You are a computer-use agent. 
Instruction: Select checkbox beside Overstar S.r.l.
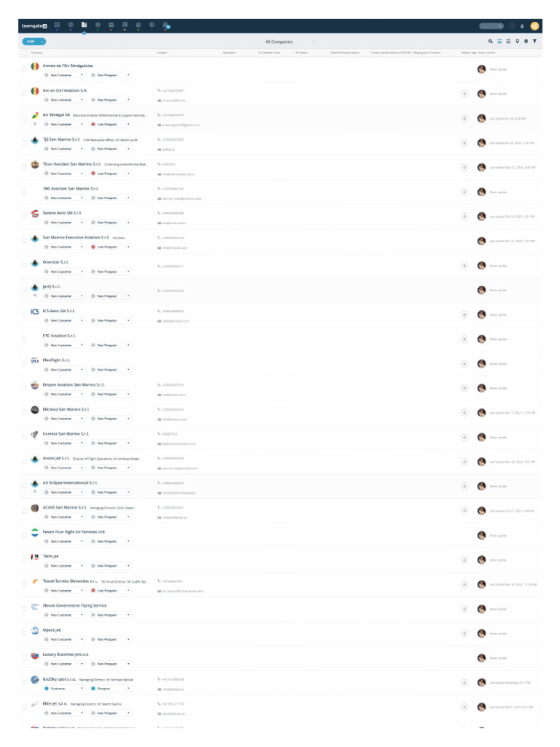click(x=24, y=266)
